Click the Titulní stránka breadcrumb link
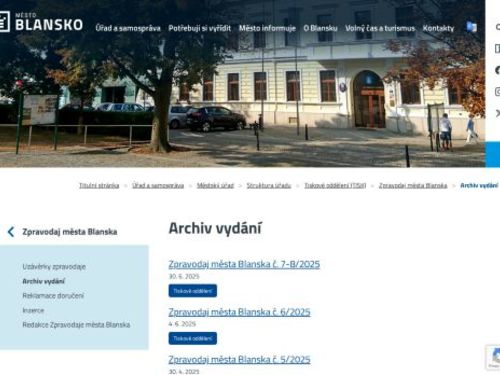The width and height of the screenshot is (500, 375). pos(99,185)
